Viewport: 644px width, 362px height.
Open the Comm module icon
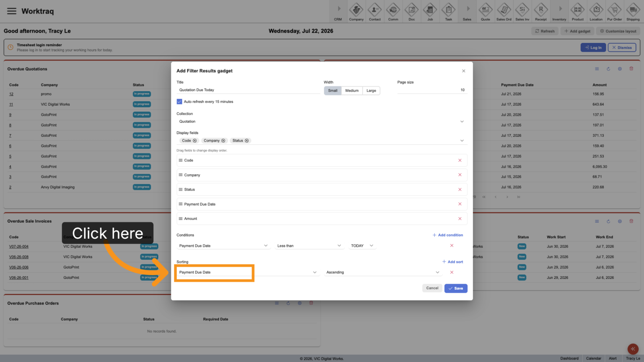point(393,11)
